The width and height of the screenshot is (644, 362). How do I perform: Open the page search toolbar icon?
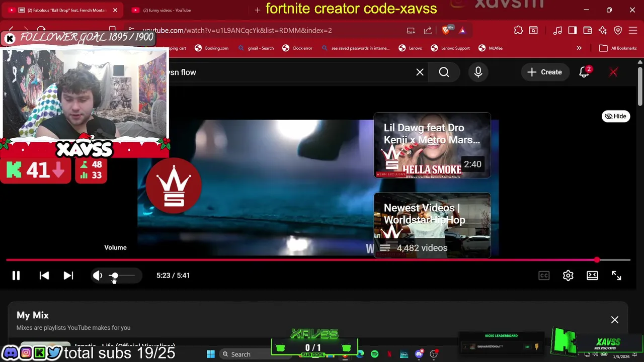pyautogui.click(x=533, y=31)
